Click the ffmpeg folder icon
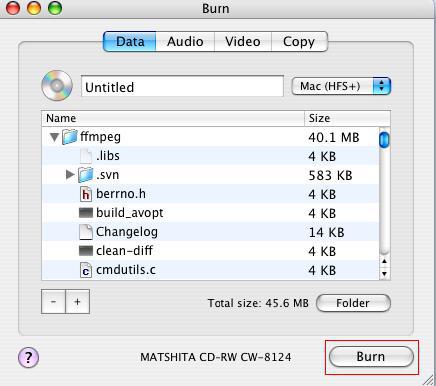The image size is (436, 386). point(70,137)
